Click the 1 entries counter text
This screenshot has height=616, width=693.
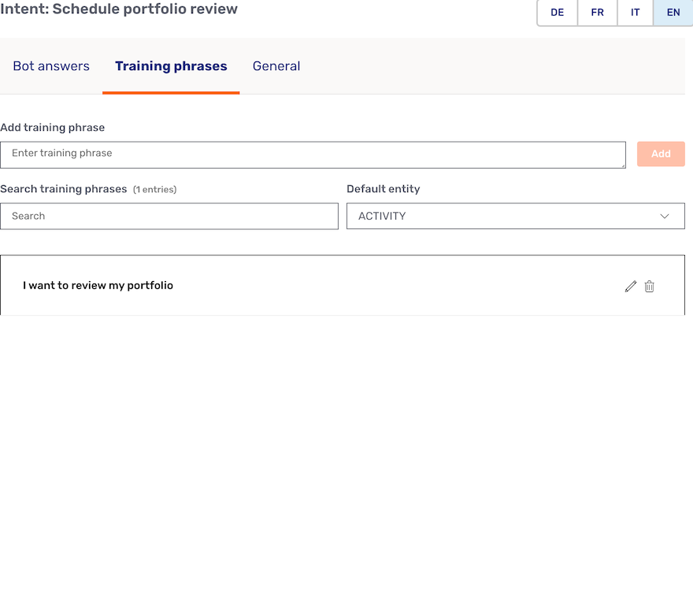(x=155, y=189)
